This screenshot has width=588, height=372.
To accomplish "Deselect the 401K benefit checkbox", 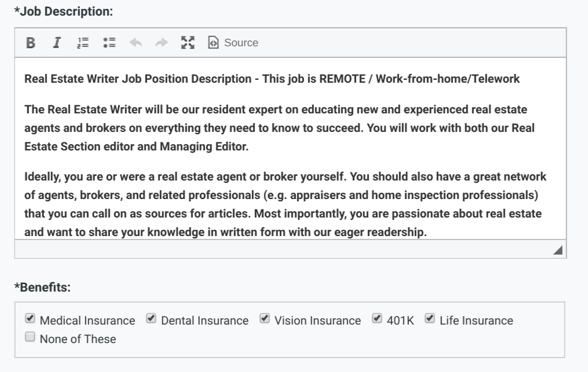I will (x=377, y=318).
